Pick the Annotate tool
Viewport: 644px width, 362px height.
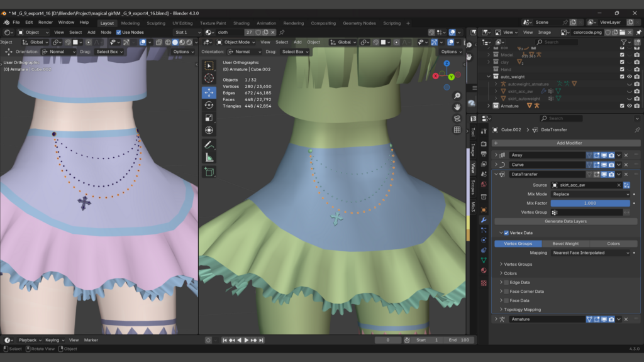coord(209,145)
